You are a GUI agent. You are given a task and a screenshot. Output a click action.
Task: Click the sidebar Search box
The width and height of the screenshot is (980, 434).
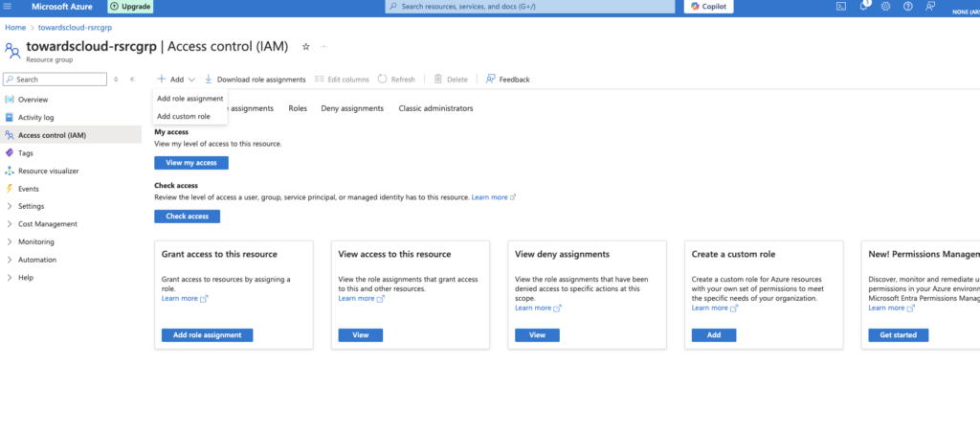click(x=55, y=80)
